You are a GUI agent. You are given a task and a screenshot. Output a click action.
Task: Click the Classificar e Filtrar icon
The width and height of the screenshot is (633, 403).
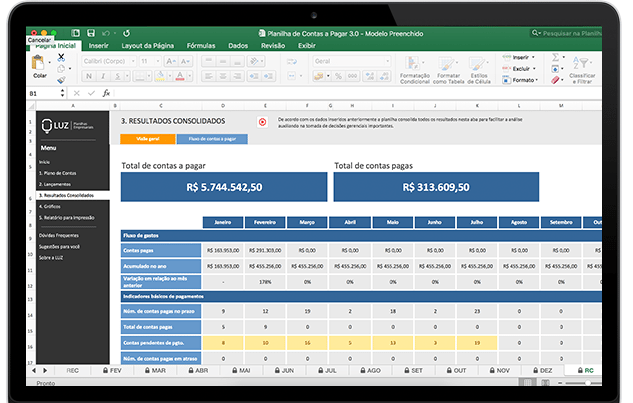(x=581, y=64)
